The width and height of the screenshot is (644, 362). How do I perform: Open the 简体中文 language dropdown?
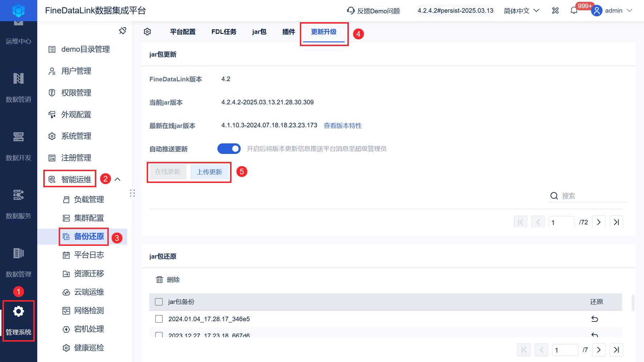[521, 11]
